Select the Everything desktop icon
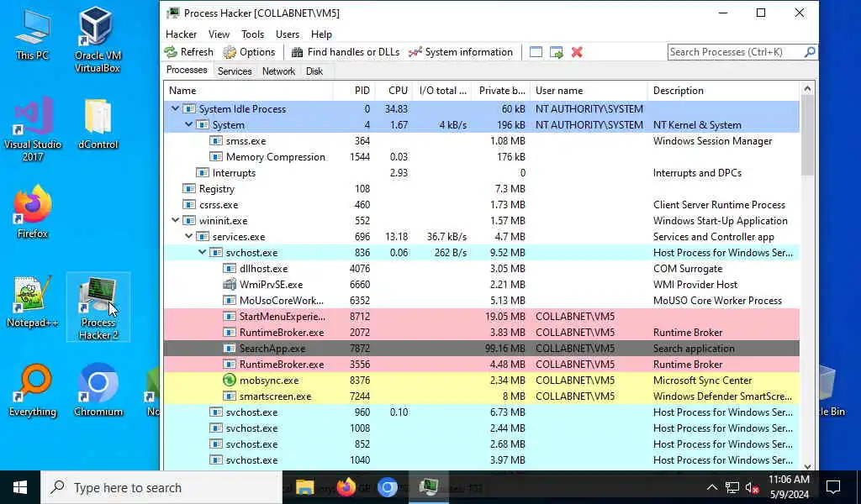The width and height of the screenshot is (861, 504). point(33,391)
